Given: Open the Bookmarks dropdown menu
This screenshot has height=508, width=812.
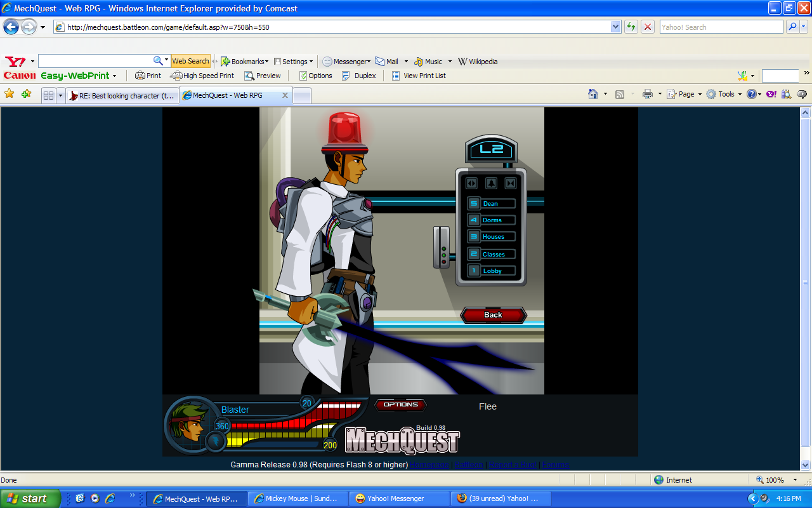Looking at the screenshot, I should point(244,62).
